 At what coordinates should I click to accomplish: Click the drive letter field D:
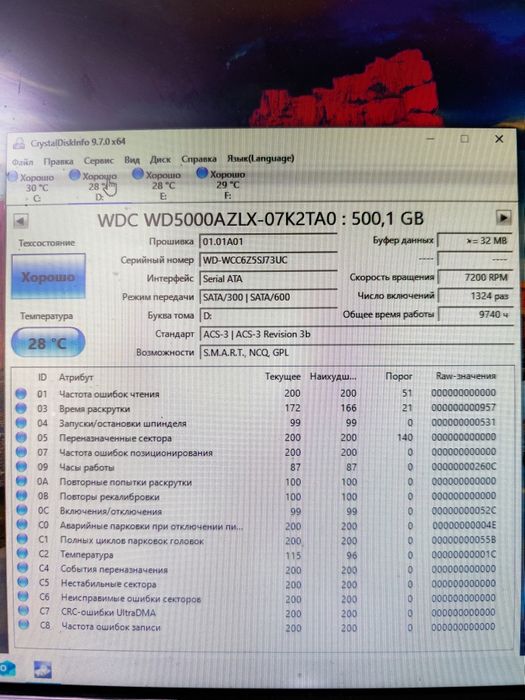(268, 316)
